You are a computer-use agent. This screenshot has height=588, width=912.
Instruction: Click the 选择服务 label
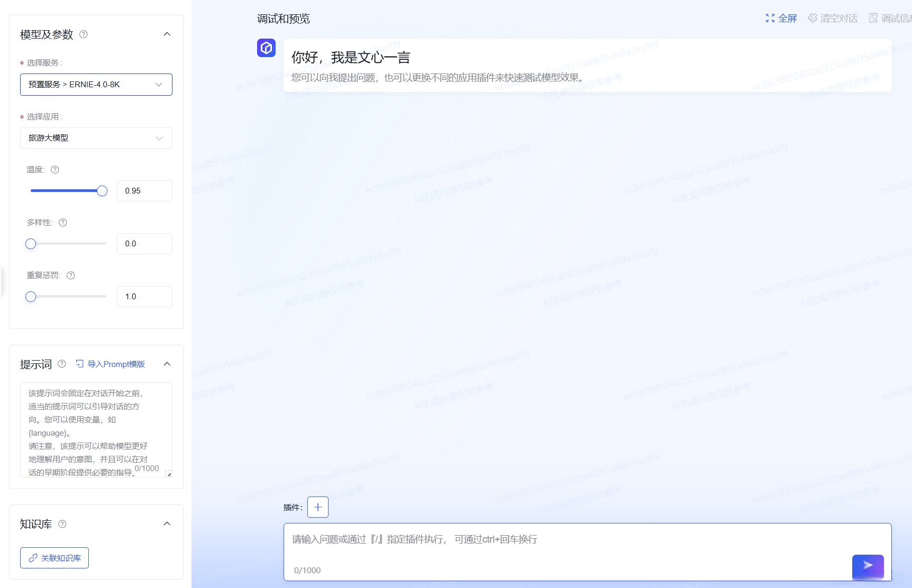tap(44, 63)
